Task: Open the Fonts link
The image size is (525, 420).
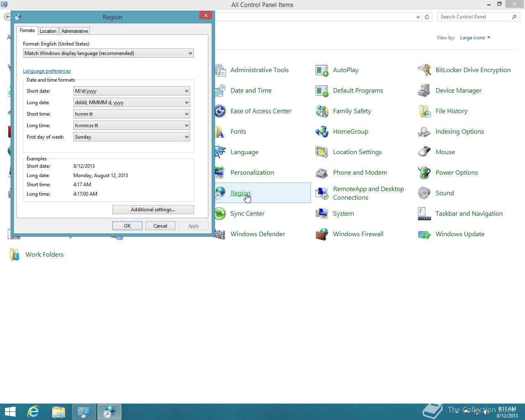Action: tap(238, 132)
